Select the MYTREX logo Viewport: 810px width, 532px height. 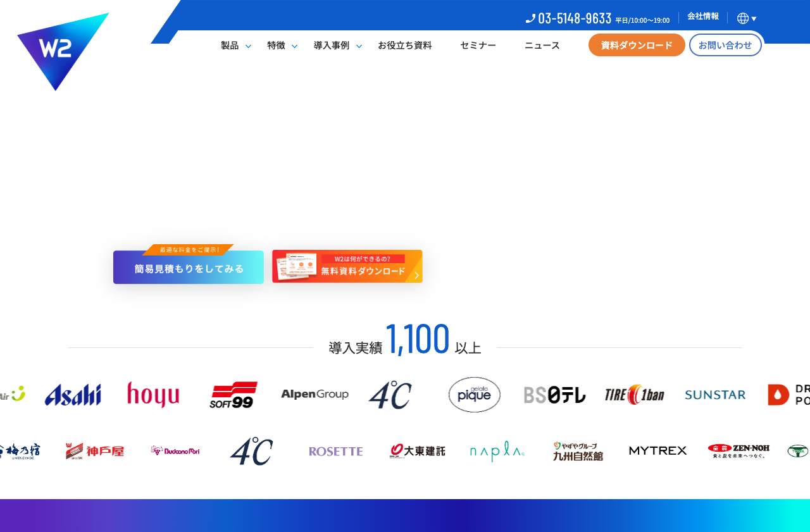657,450
